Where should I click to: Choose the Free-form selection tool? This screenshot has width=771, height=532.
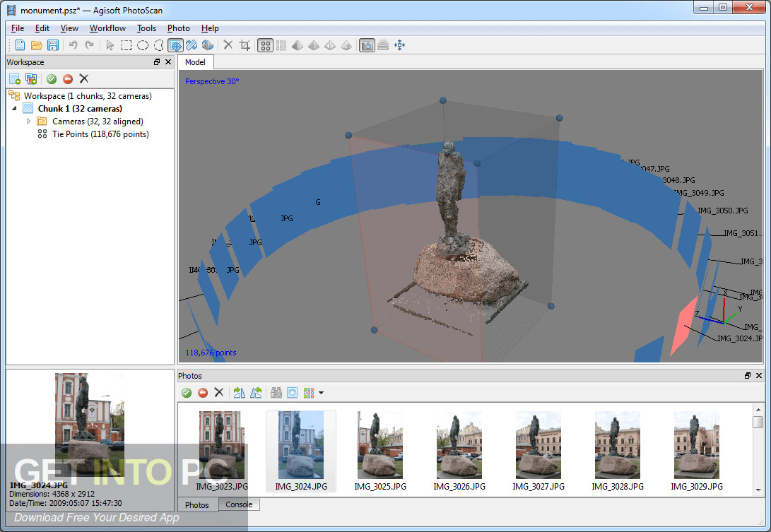159,45
